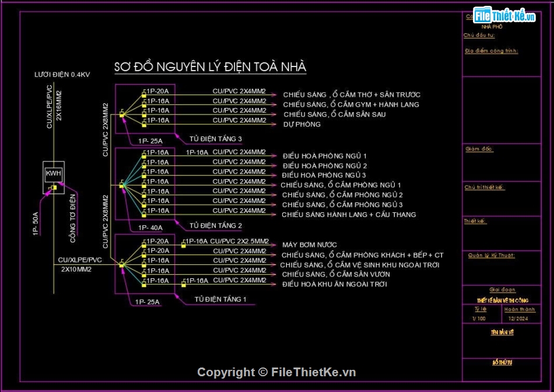Select the ĐIỀU HOÀ PHÒNG NGỦ 3 label
This screenshot has width=554, height=392.
(324, 176)
